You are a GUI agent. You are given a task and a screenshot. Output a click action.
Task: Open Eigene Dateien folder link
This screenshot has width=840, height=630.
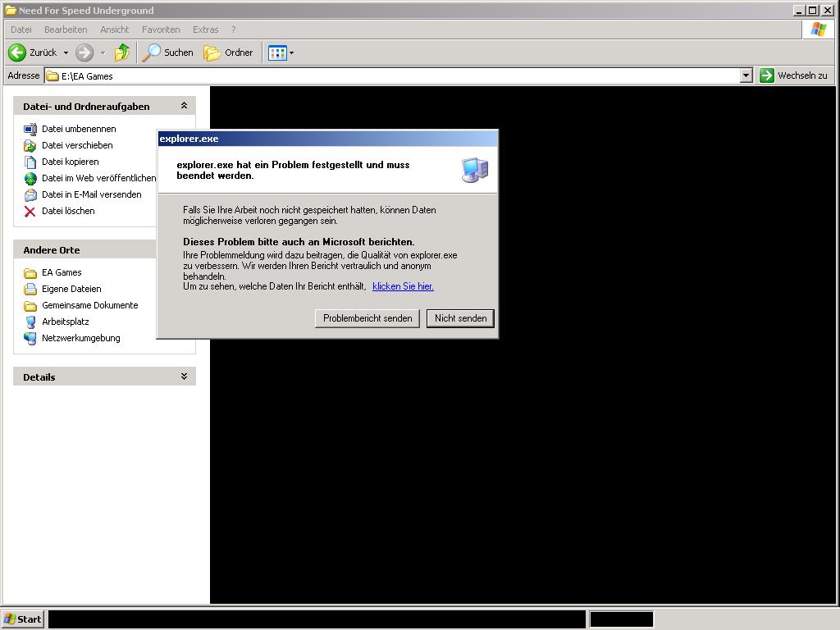click(71, 289)
